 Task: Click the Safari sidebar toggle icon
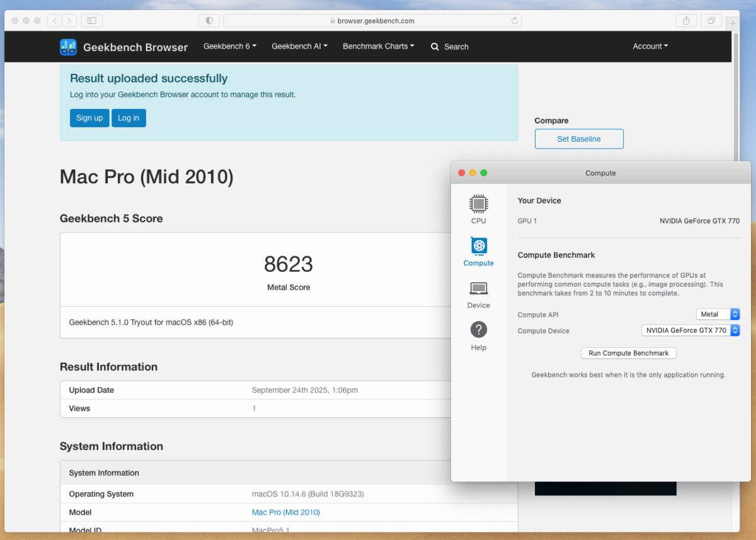click(x=91, y=21)
